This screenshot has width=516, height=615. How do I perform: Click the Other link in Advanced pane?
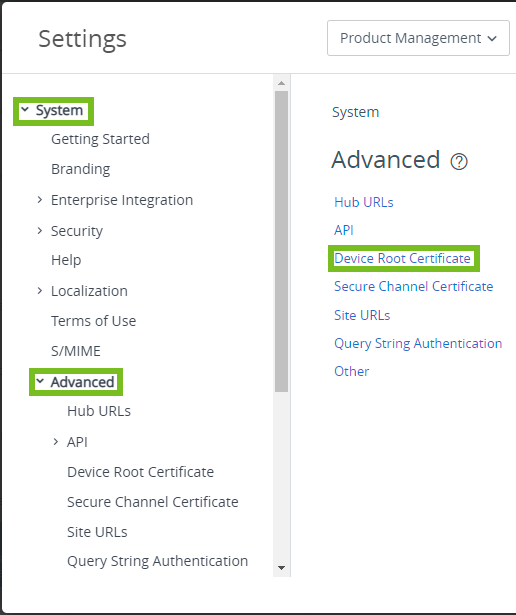pos(351,371)
